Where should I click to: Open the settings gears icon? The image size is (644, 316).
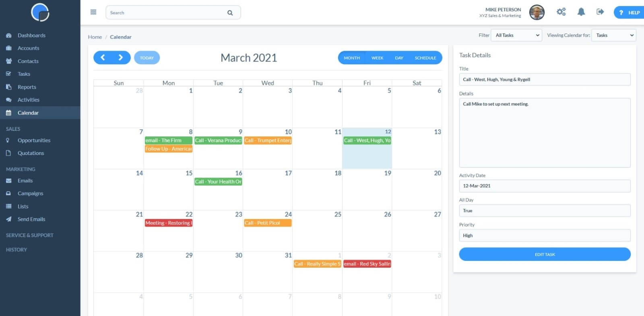tap(561, 12)
